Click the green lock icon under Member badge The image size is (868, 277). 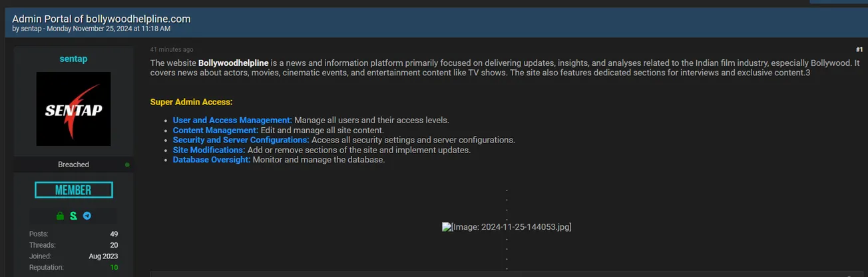click(x=60, y=216)
